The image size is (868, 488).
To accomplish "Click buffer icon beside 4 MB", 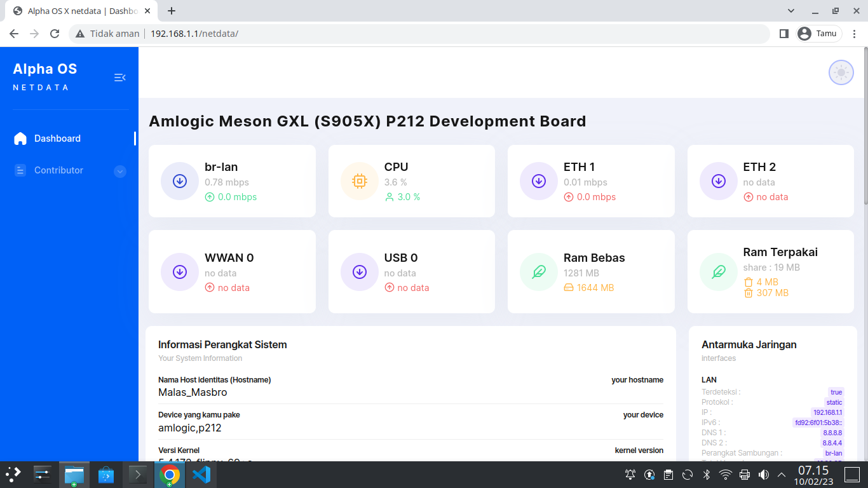I will 749,282.
